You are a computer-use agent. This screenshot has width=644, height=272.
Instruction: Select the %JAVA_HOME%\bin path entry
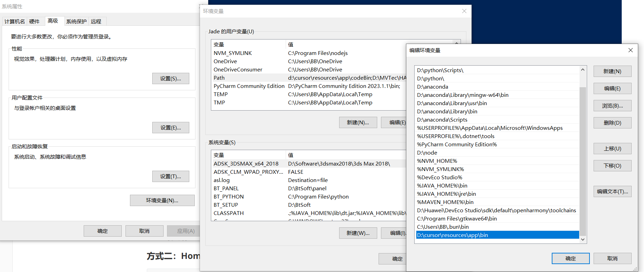point(442,186)
